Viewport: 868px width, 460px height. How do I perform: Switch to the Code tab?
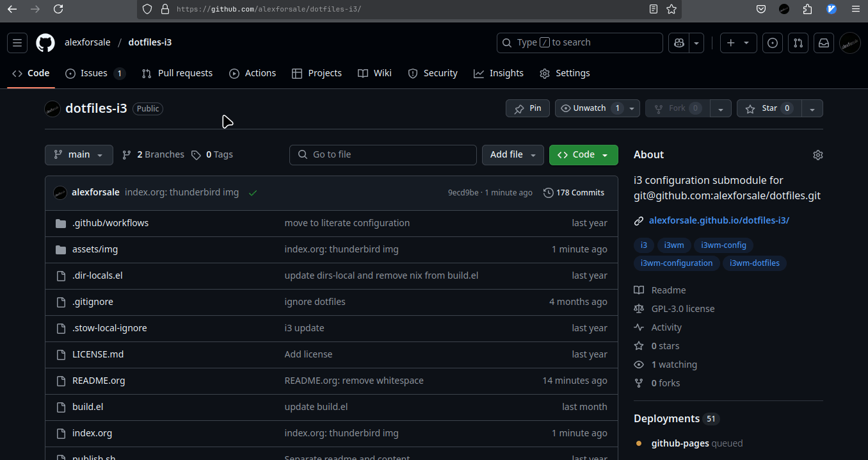point(31,73)
